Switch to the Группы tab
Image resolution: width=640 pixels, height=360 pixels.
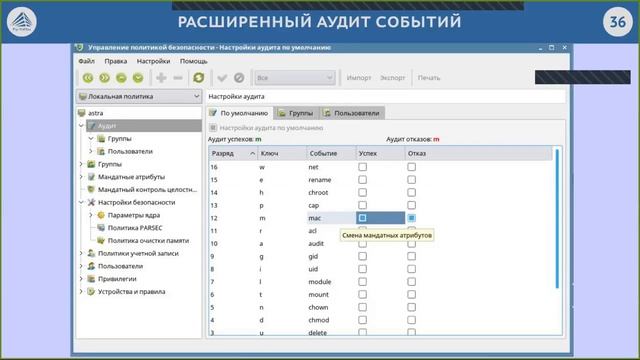click(296, 113)
